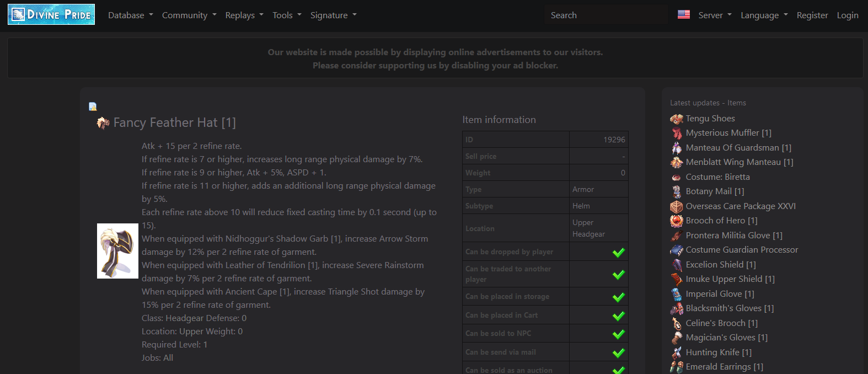The width and height of the screenshot is (868, 374).
Task: Open the Imperial Glove [1] link
Action: [x=720, y=294]
